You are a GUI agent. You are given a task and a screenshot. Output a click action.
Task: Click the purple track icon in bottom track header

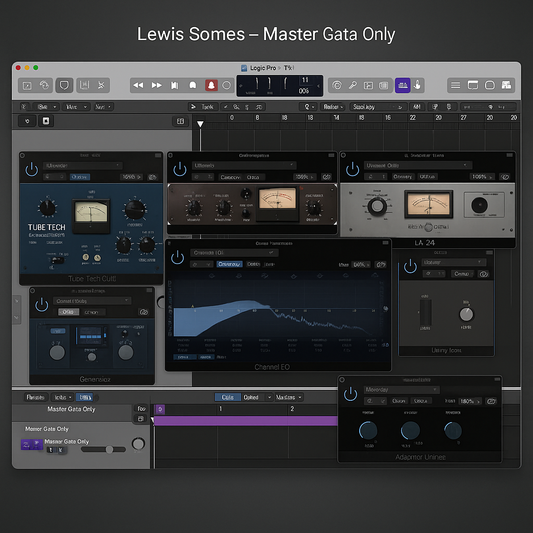(x=32, y=444)
